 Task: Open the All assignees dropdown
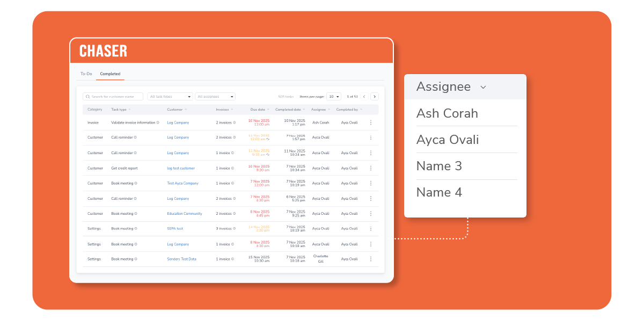pyautogui.click(x=215, y=96)
